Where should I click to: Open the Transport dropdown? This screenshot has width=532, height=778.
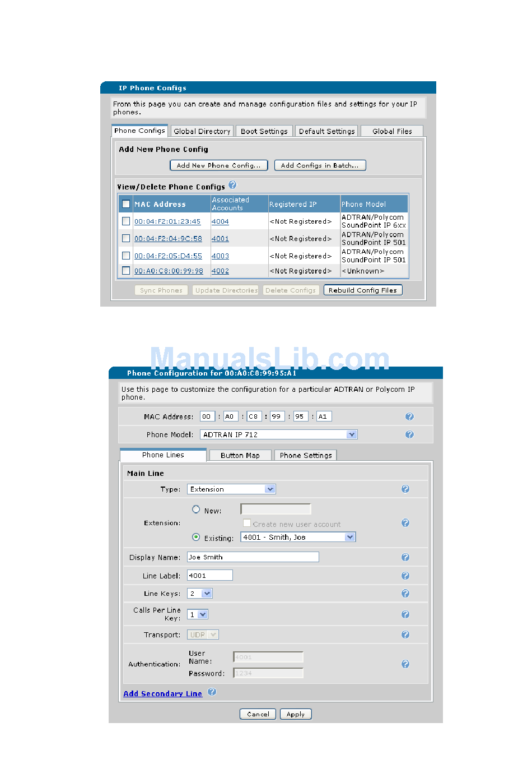(x=203, y=635)
